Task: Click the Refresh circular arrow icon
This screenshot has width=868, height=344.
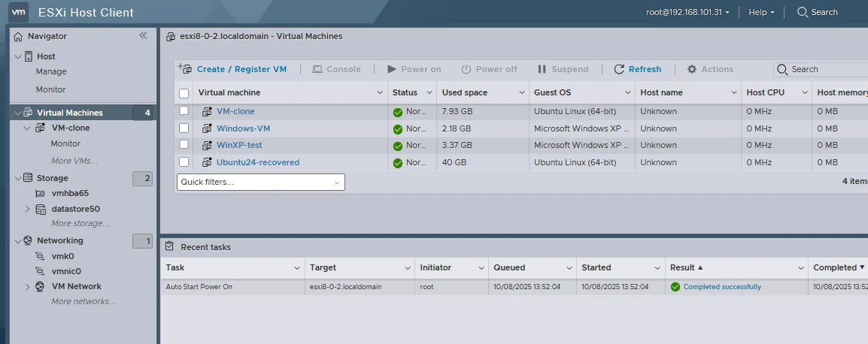Action: pos(619,69)
